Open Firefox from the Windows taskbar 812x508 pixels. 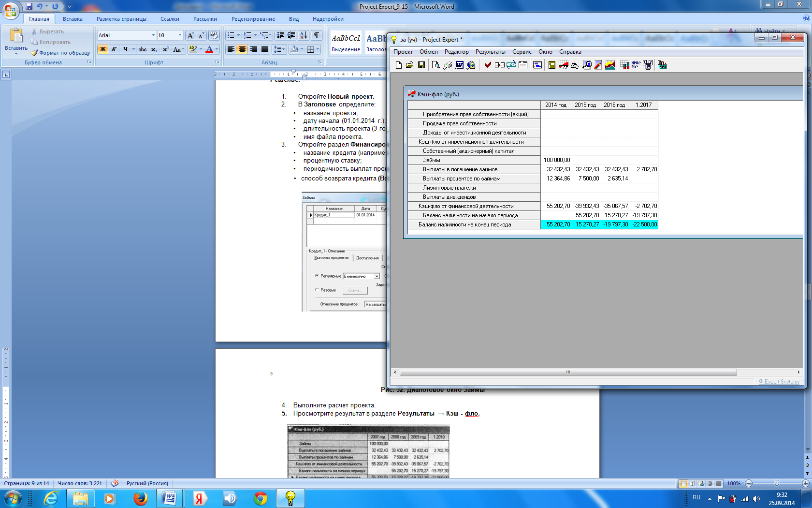[x=140, y=498]
